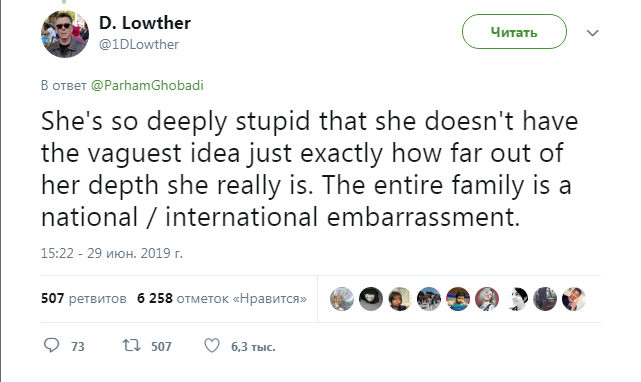This screenshot has width=641, height=382.
Task: Click the Читать follow button
Action: pos(514,32)
